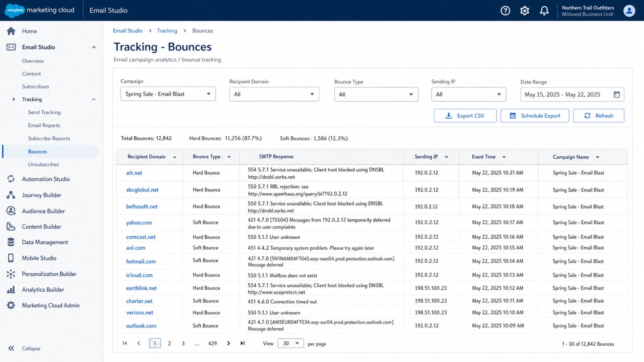
Task: Go to page 429
Action: coord(212,343)
